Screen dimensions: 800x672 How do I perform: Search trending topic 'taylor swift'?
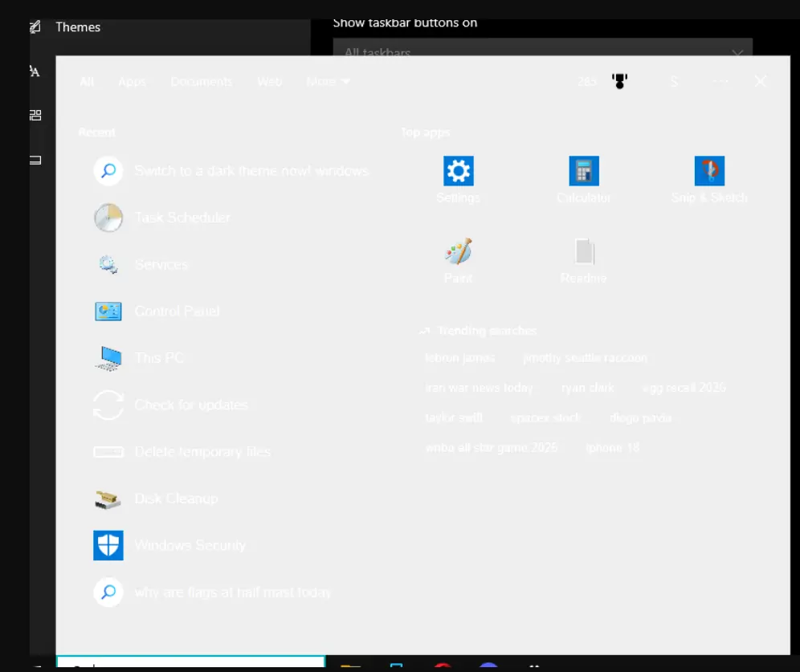point(454,418)
